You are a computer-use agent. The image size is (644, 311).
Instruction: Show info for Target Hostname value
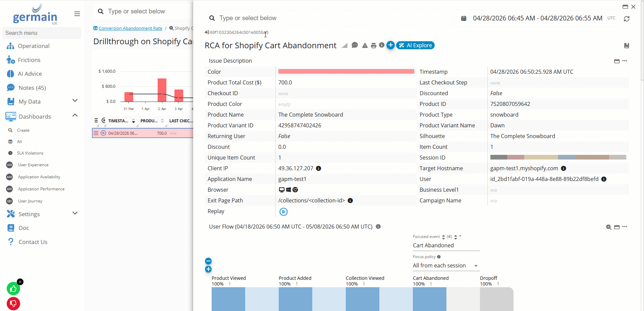[563, 168]
